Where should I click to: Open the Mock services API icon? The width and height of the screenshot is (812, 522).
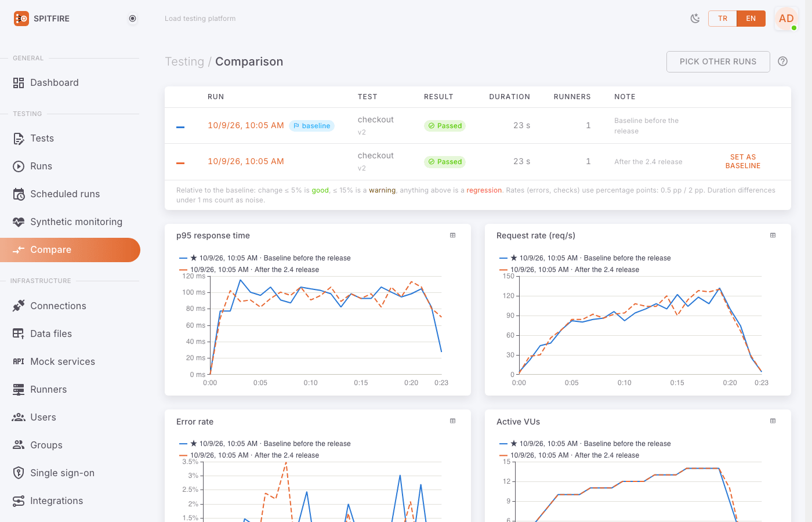click(x=19, y=361)
